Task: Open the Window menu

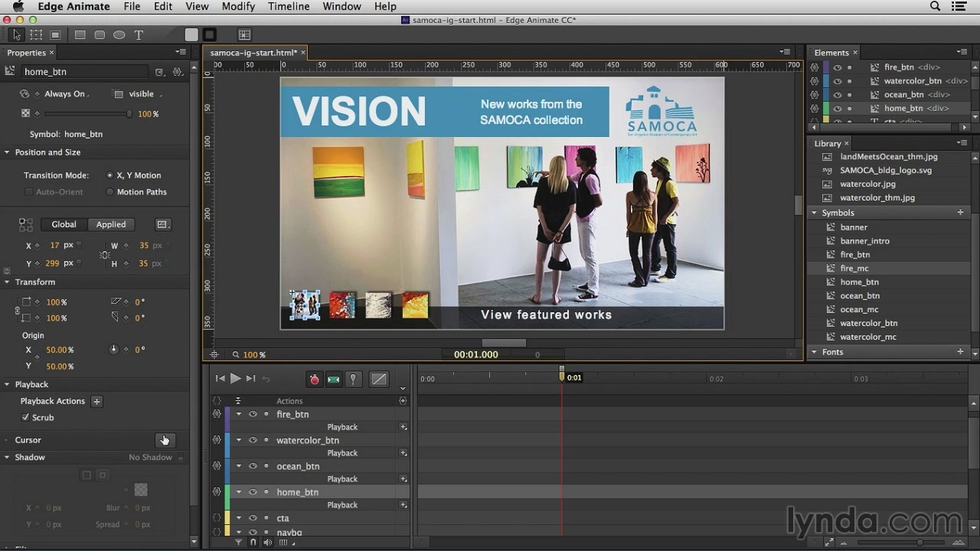Action: click(341, 6)
